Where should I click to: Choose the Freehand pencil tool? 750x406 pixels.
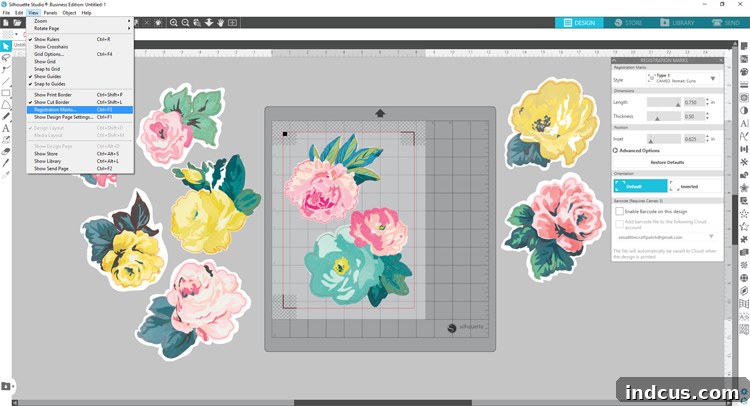6,116
